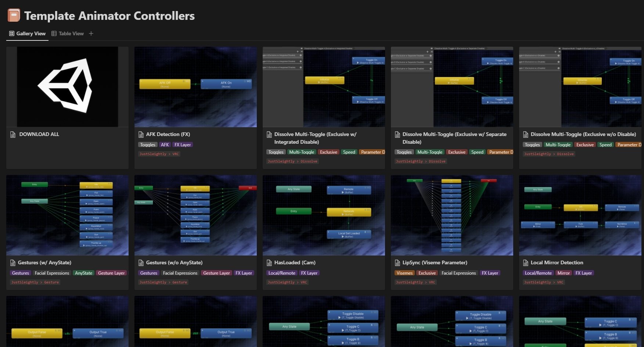Open Dissolve Multi-Toggle (Exclusive w/ Separate Disable) title
The height and width of the screenshot is (347, 644).
pyautogui.click(x=454, y=138)
